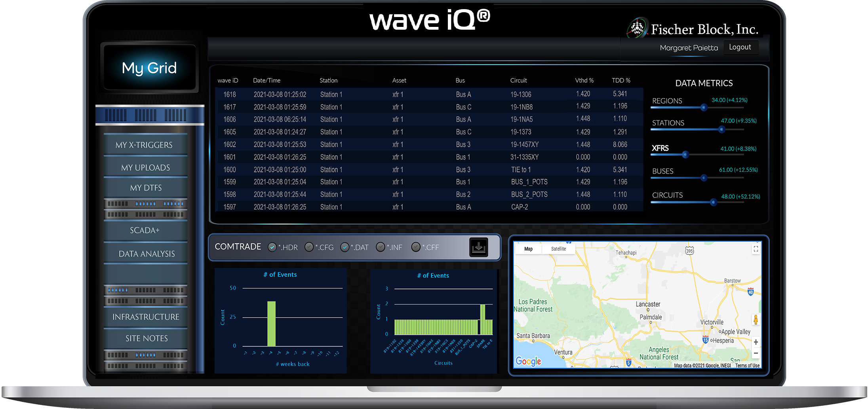Toggle fullscreen view on the map
The image size is (868, 409).
coord(756,249)
